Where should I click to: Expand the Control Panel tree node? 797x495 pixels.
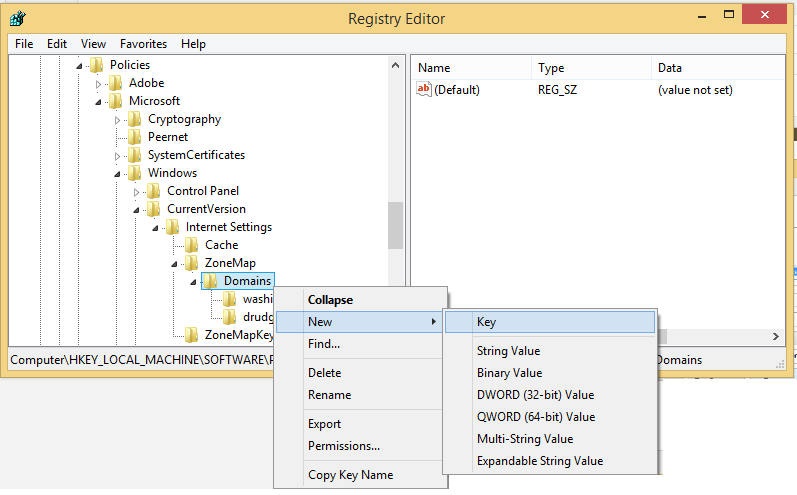click(x=137, y=191)
